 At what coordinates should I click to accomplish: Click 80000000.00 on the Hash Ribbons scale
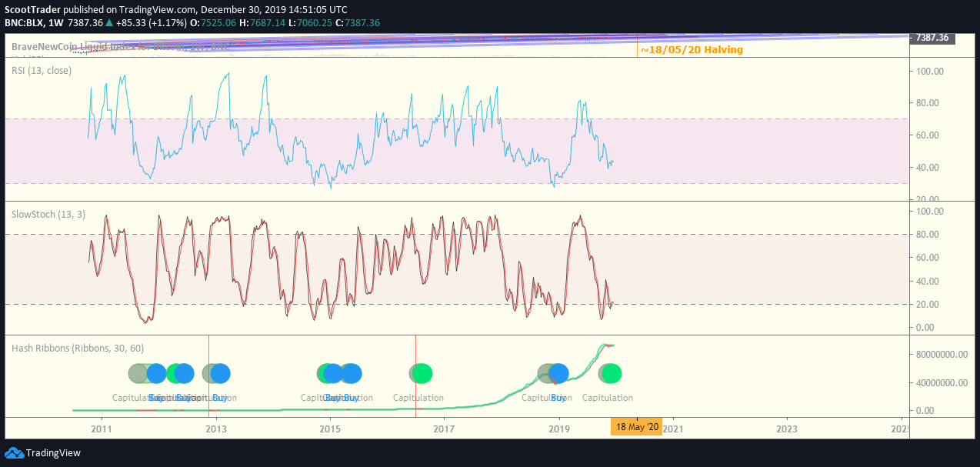pos(941,355)
